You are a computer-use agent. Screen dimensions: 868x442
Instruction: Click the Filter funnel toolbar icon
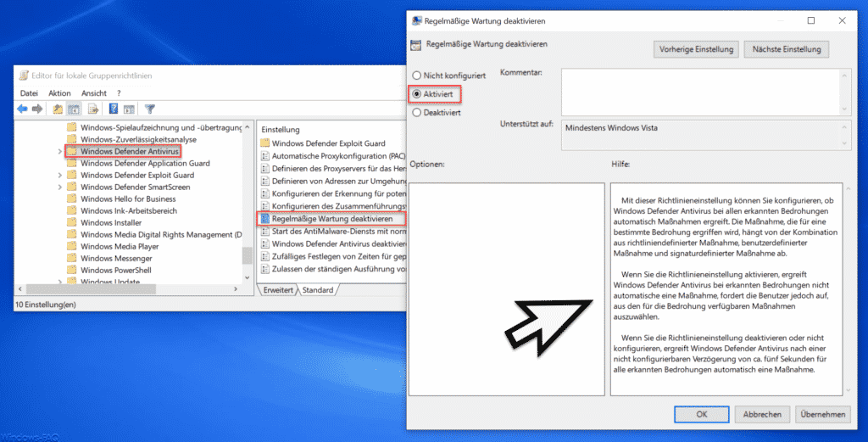click(149, 109)
